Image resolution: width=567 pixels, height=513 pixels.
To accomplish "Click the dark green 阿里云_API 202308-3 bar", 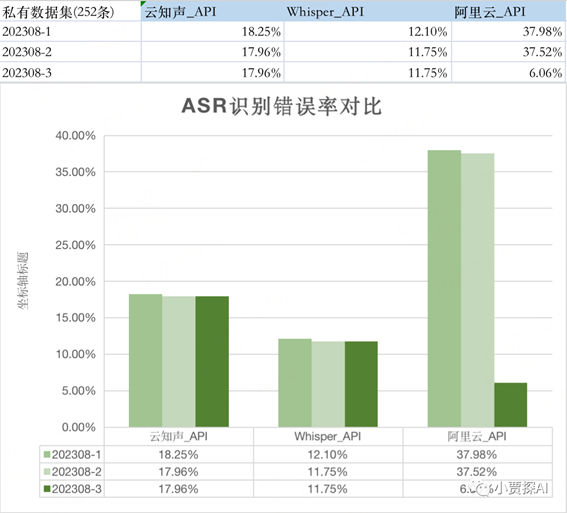I will click(510, 405).
